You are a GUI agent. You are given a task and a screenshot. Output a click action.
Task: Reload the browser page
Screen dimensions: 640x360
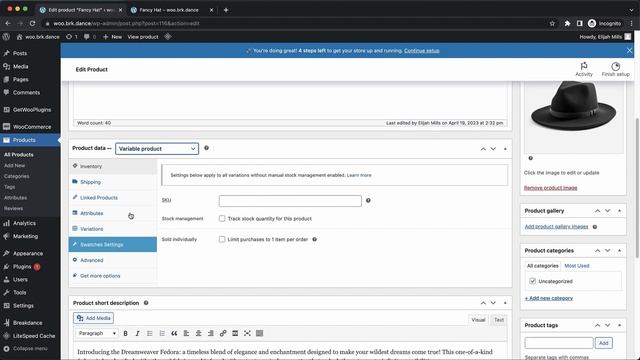tap(33, 23)
